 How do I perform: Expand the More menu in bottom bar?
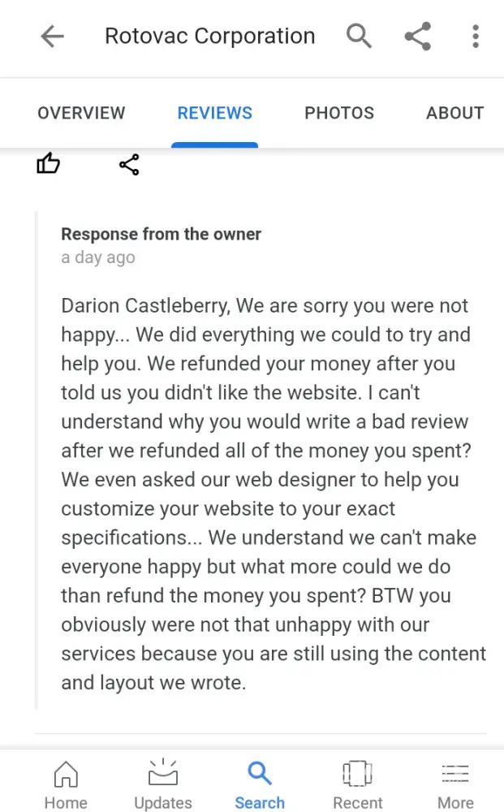point(455,774)
